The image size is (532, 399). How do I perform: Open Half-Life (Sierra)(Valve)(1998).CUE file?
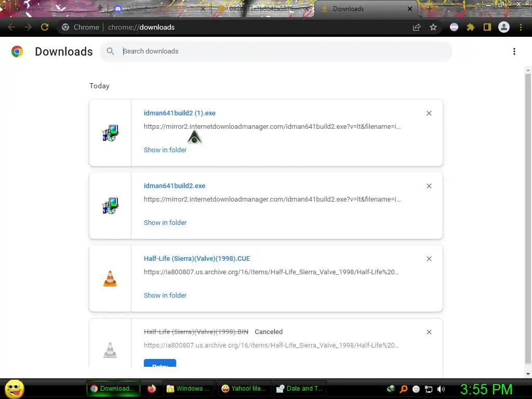pos(197,259)
